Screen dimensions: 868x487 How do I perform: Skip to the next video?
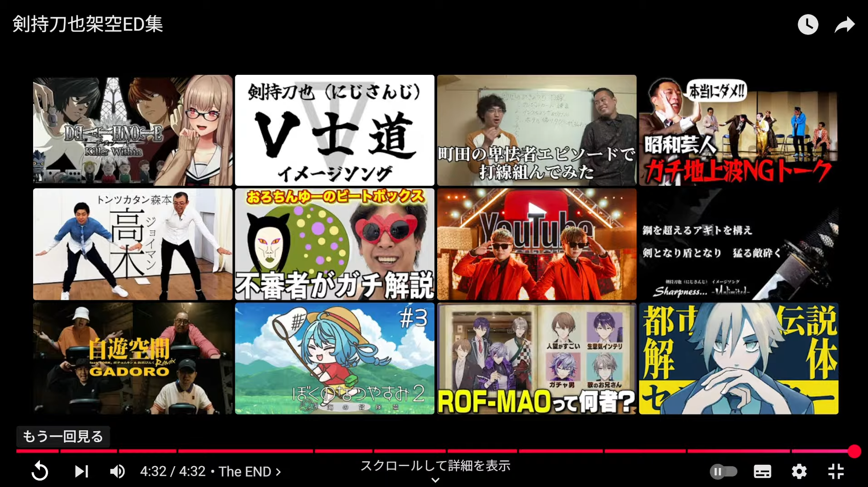[81, 472]
